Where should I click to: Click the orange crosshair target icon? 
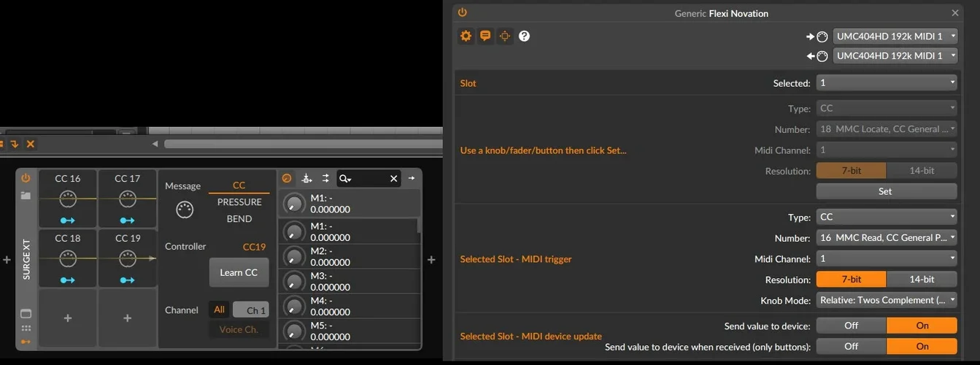pyautogui.click(x=504, y=36)
